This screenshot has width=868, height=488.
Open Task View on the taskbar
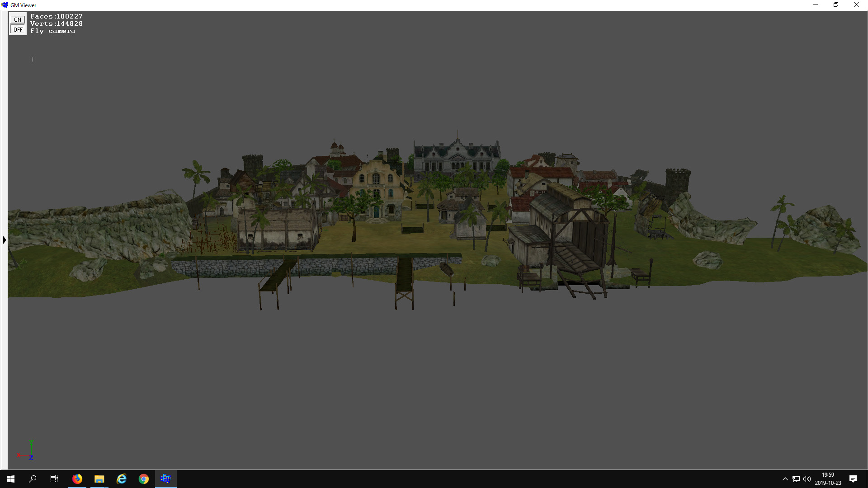(x=54, y=479)
